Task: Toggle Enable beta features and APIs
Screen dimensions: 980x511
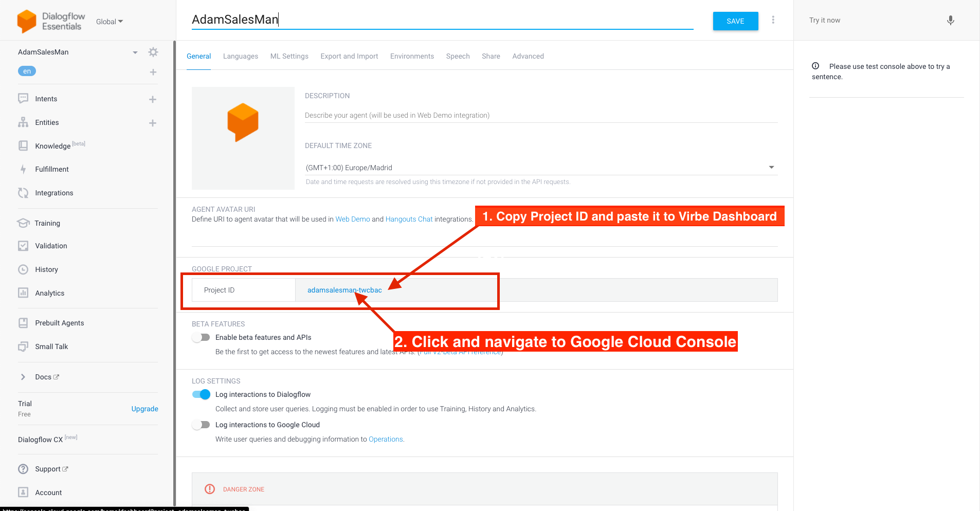Action: tap(201, 337)
